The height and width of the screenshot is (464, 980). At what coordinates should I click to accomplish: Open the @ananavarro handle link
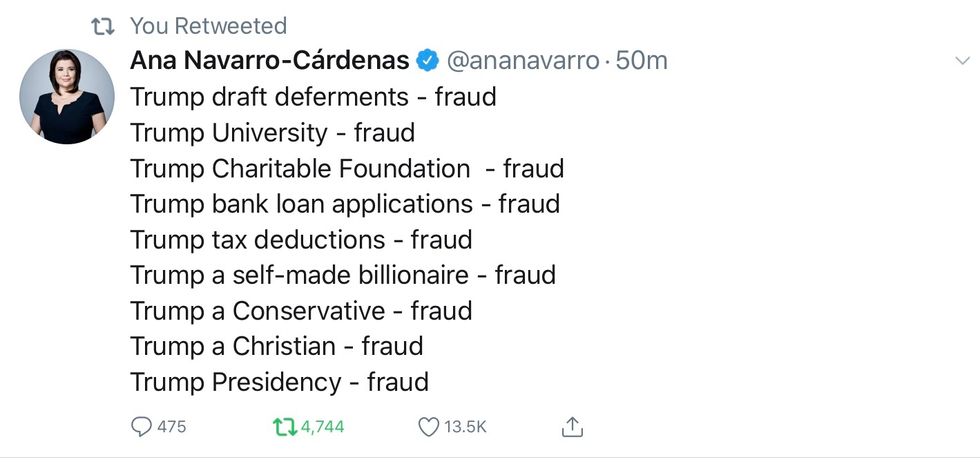pos(522,61)
